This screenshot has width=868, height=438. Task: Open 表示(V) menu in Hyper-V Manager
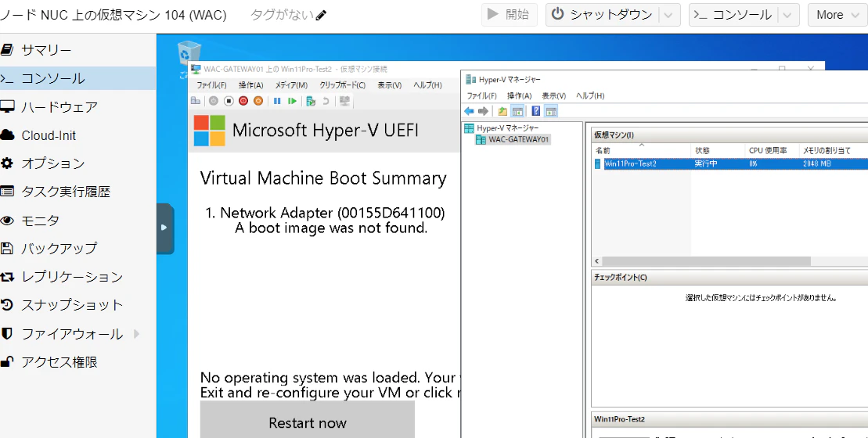553,95
